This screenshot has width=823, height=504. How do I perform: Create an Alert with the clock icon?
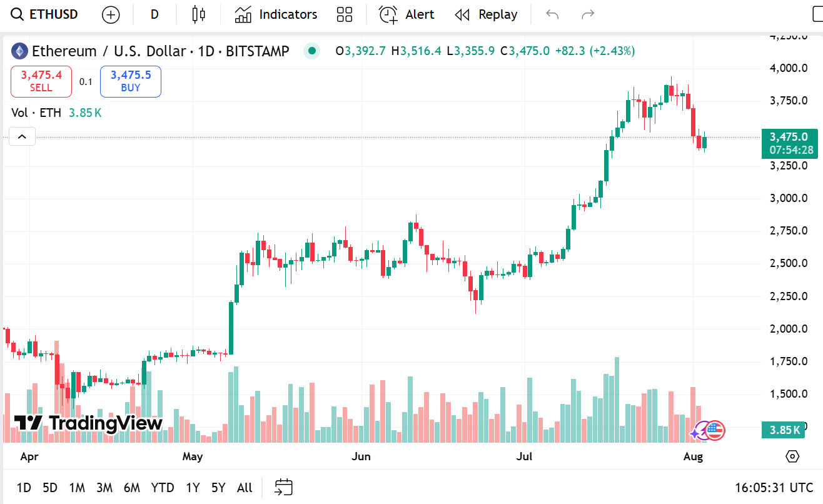pos(406,14)
